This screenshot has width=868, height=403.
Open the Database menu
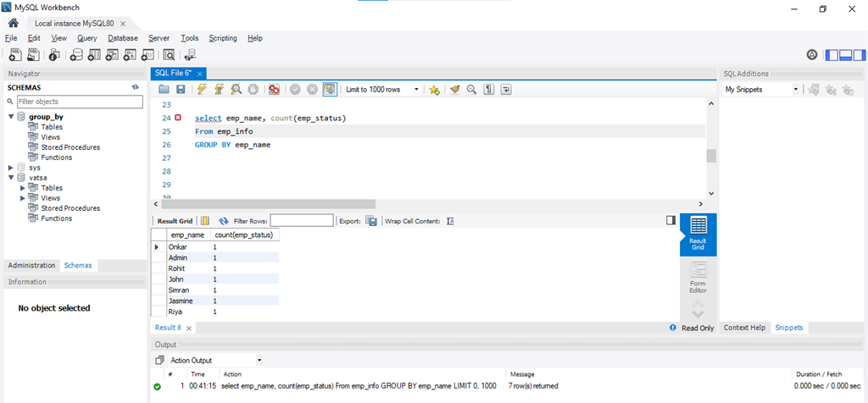pyautogui.click(x=123, y=38)
